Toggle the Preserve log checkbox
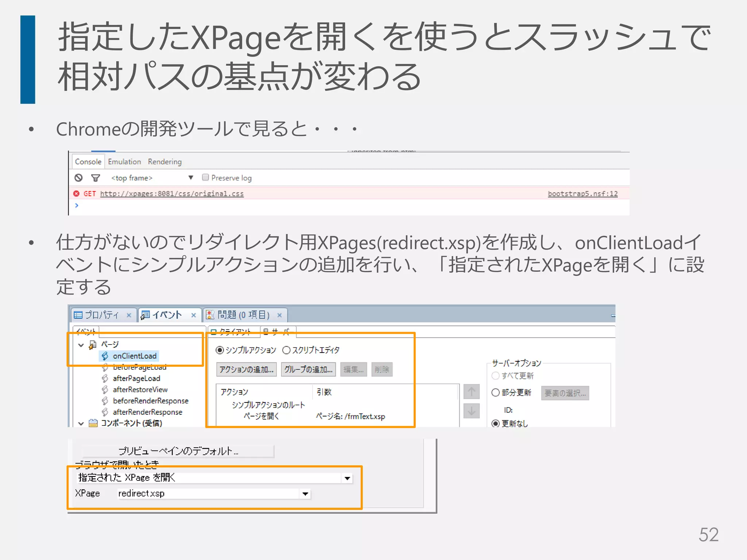This screenshot has height=560, width=747. tap(205, 177)
